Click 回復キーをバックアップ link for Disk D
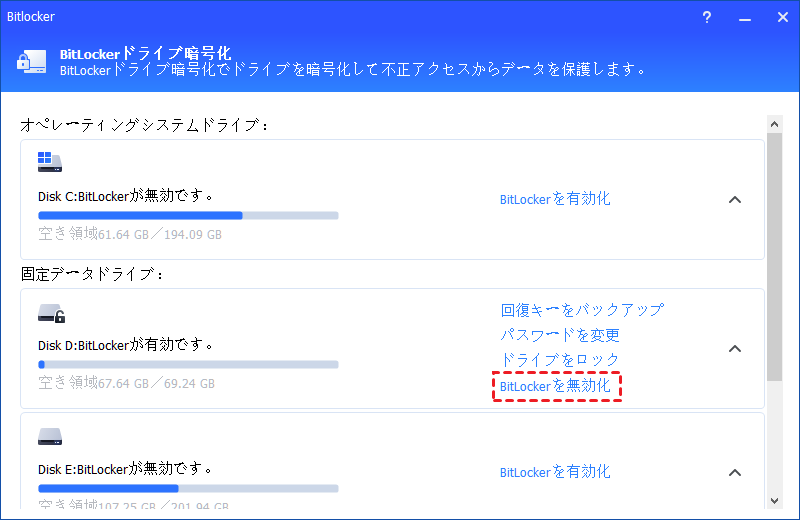The image size is (800, 520). (582, 310)
